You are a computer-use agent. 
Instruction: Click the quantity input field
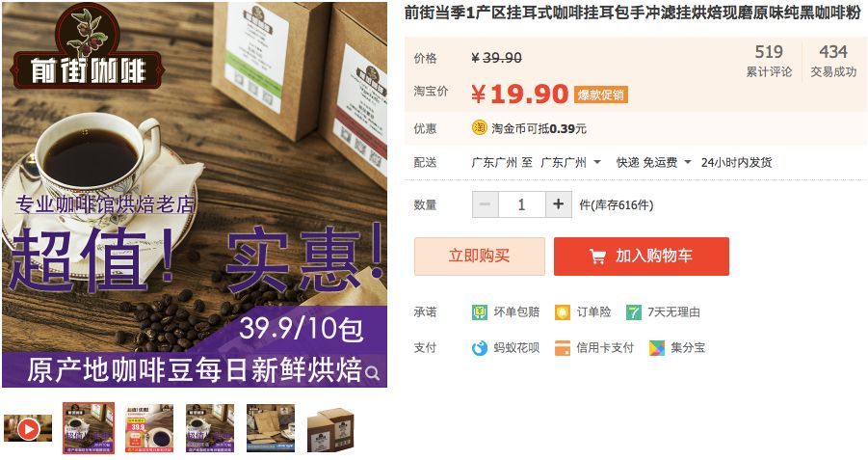point(521,204)
